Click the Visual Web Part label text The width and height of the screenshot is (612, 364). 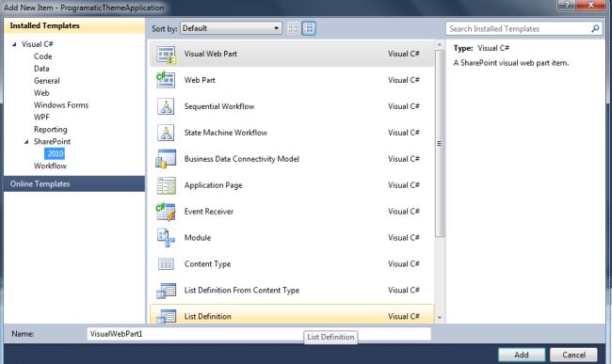211,54
